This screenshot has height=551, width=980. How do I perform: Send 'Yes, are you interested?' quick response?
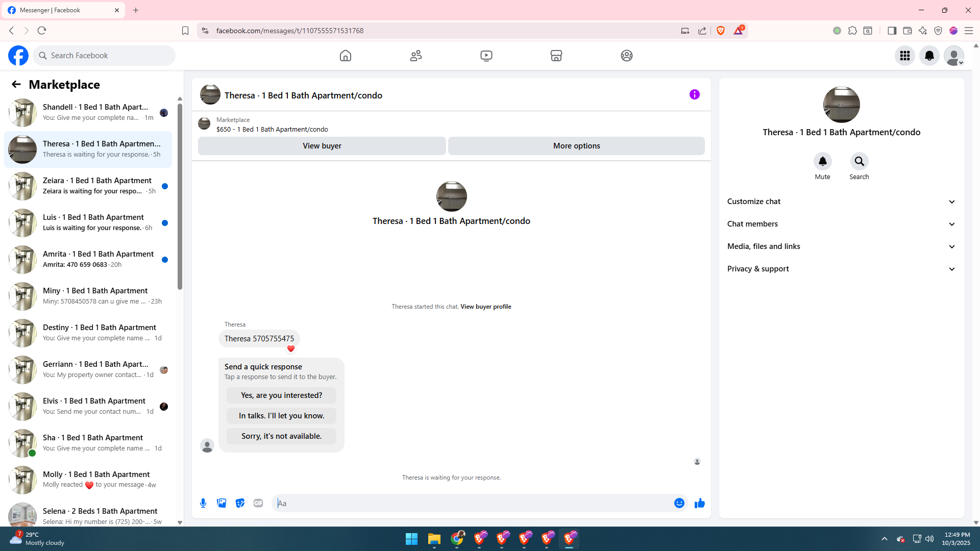(x=281, y=395)
